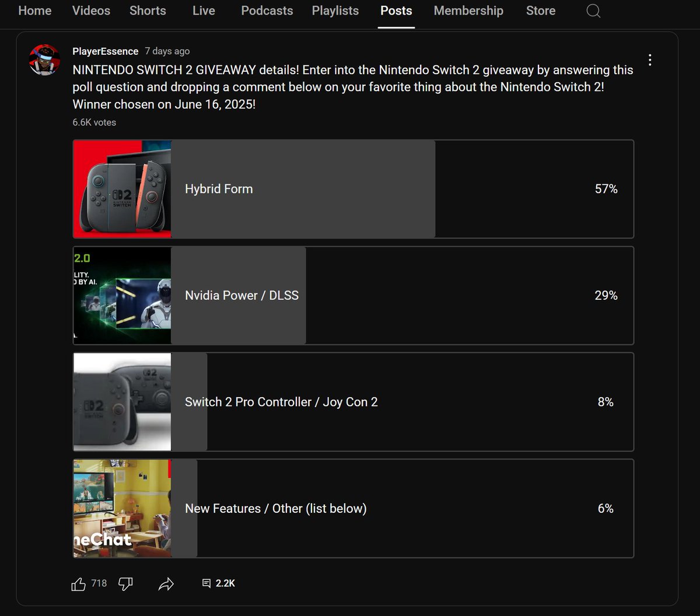Click the 57% result value
The width and height of the screenshot is (700, 616).
coord(606,189)
